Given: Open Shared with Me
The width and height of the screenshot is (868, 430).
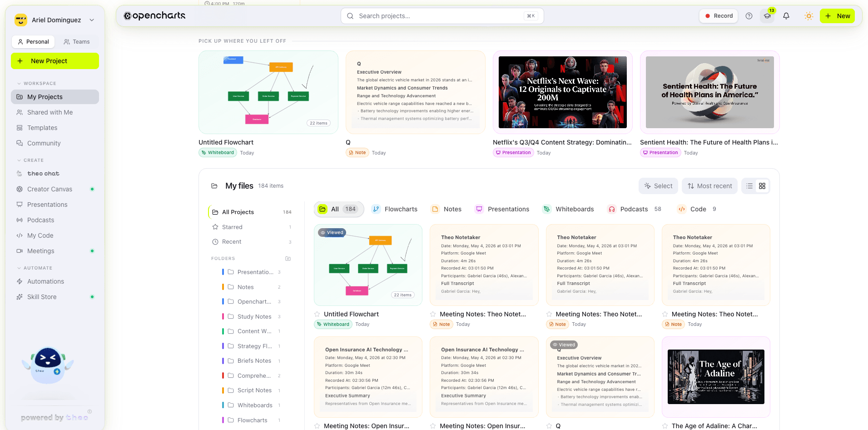Looking at the screenshot, I should click(x=55, y=112).
